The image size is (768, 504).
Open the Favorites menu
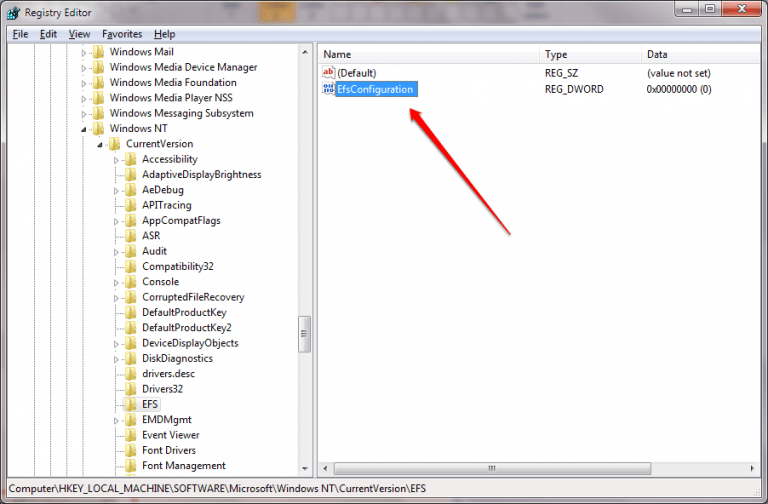point(122,34)
